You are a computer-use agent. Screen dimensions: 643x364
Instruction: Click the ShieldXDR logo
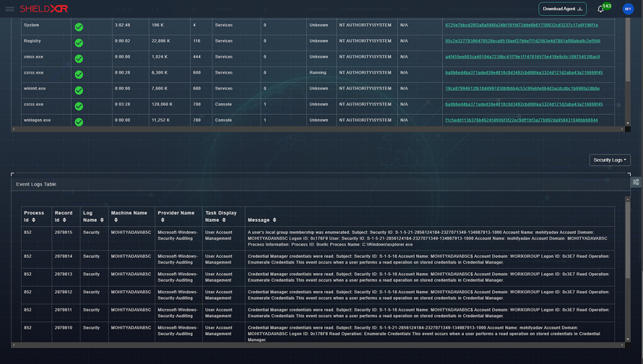click(x=44, y=9)
